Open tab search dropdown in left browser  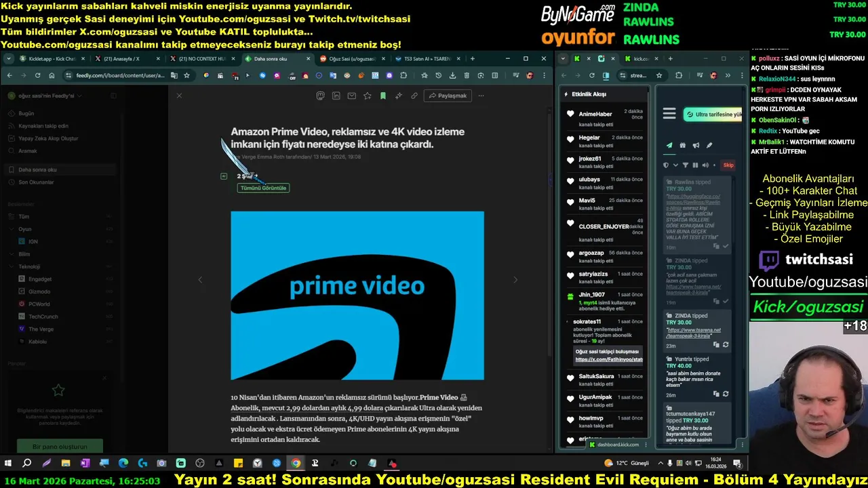pos(8,59)
